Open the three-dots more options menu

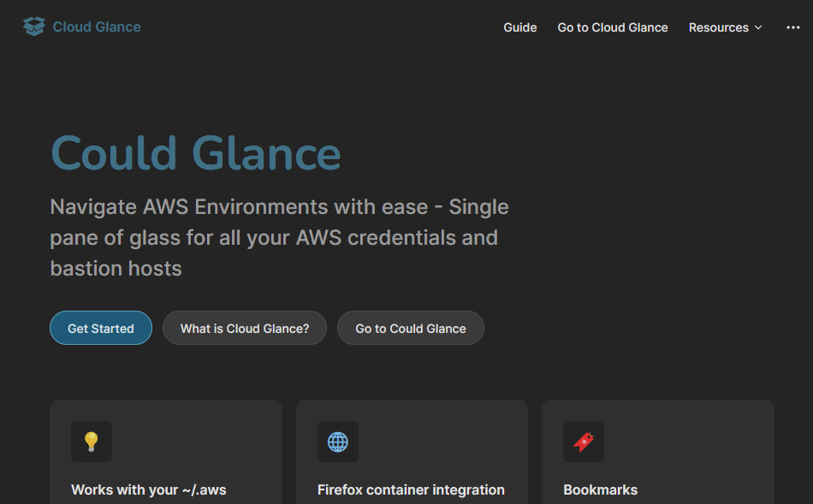pos(792,27)
